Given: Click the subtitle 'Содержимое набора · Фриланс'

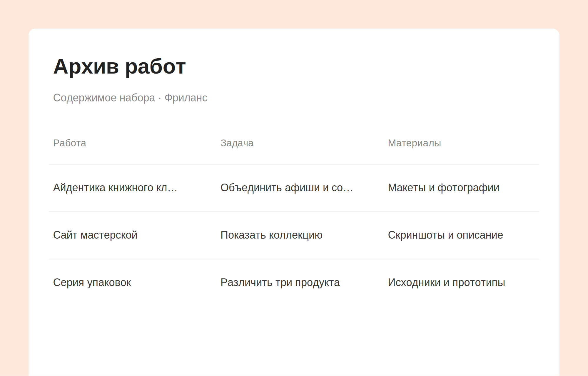Looking at the screenshot, I should pos(130,98).
